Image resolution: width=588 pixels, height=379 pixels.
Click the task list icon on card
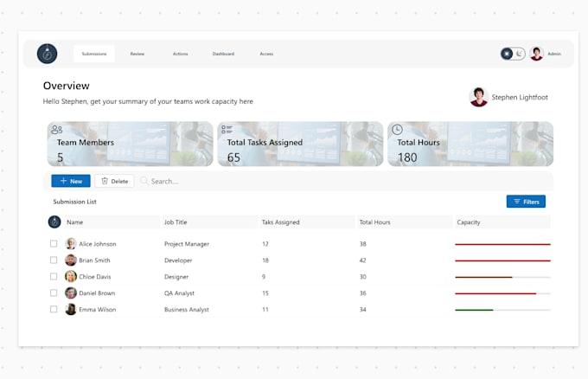(227, 130)
